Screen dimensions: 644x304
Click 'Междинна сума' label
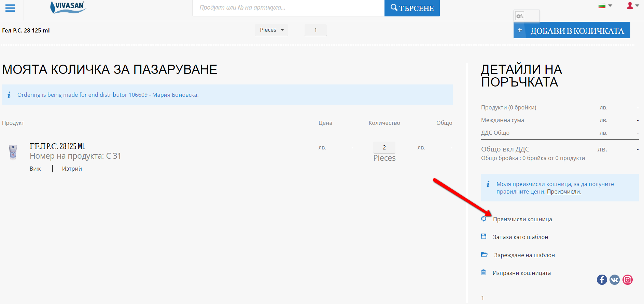[x=503, y=120]
